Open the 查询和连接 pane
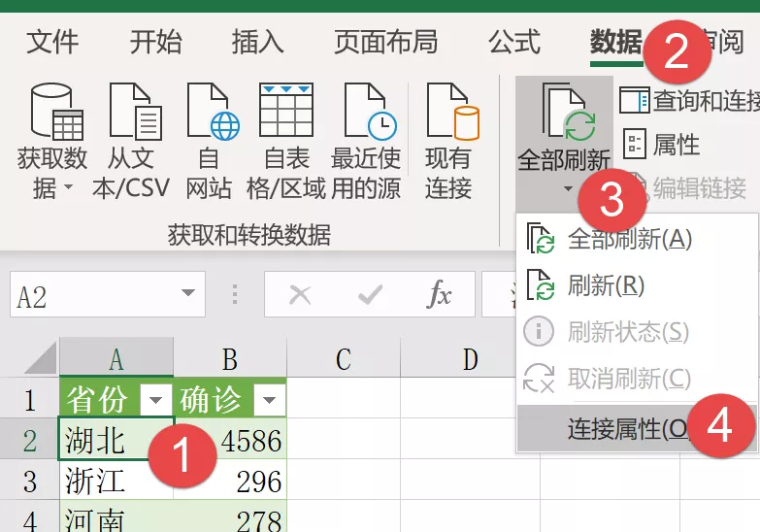Viewport: 760px width, 532px height. tap(689, 101)
